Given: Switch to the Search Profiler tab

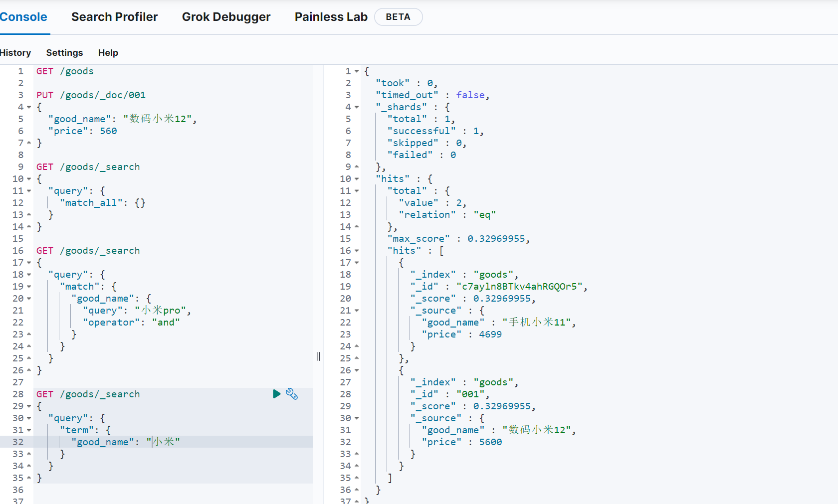Looking at the screenshot, I should click(114, 17).
